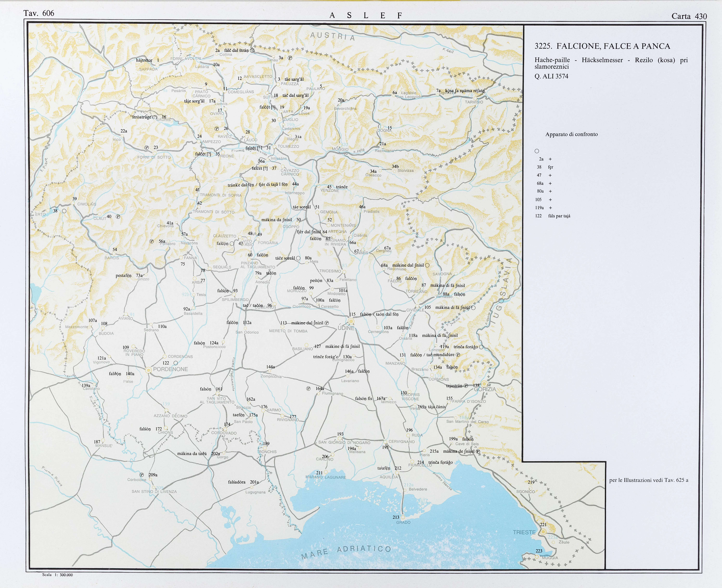Click the circled P symbol next to Timau 3a

[x=290, y=58]
